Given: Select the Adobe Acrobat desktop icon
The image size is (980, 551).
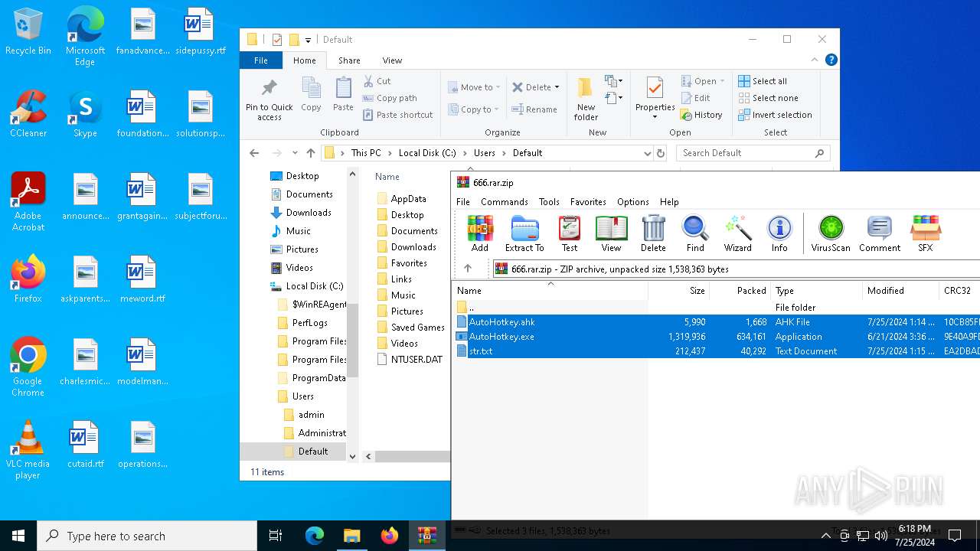Looking at the screenshot, I should click(x=28, y=202).
